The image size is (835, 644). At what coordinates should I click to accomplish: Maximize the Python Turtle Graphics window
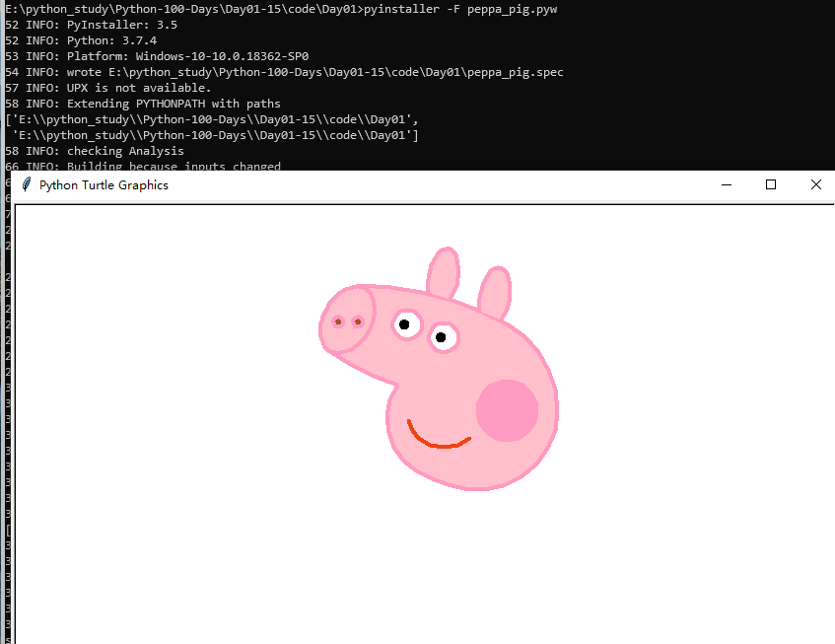(x=770, y=184)
